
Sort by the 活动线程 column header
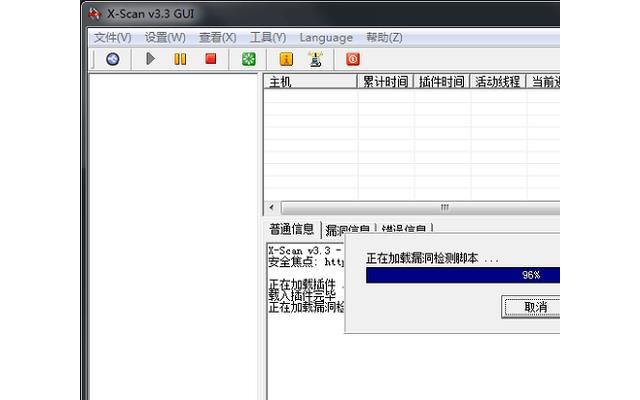click(x=498, y=82)
